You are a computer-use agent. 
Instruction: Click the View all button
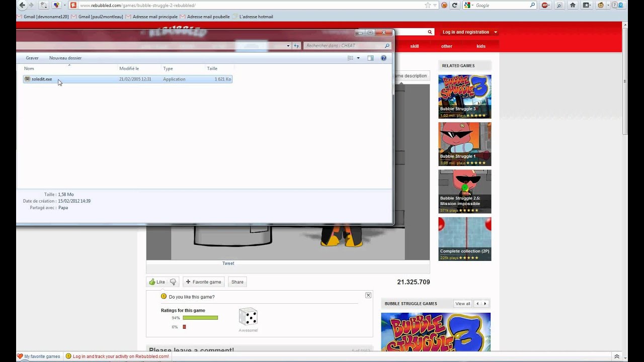pyautogui.click(x=463, y=304)
